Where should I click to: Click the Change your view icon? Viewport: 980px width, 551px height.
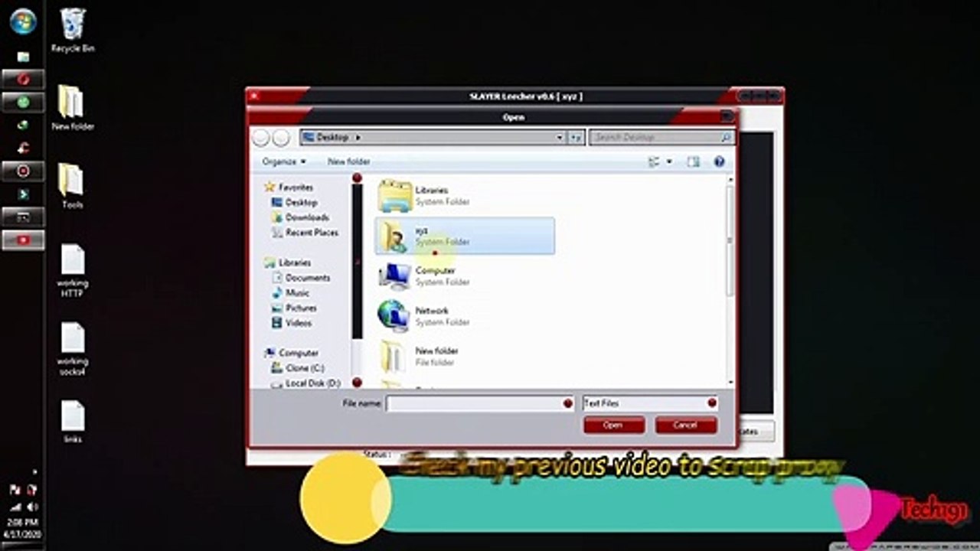point(654,161)
